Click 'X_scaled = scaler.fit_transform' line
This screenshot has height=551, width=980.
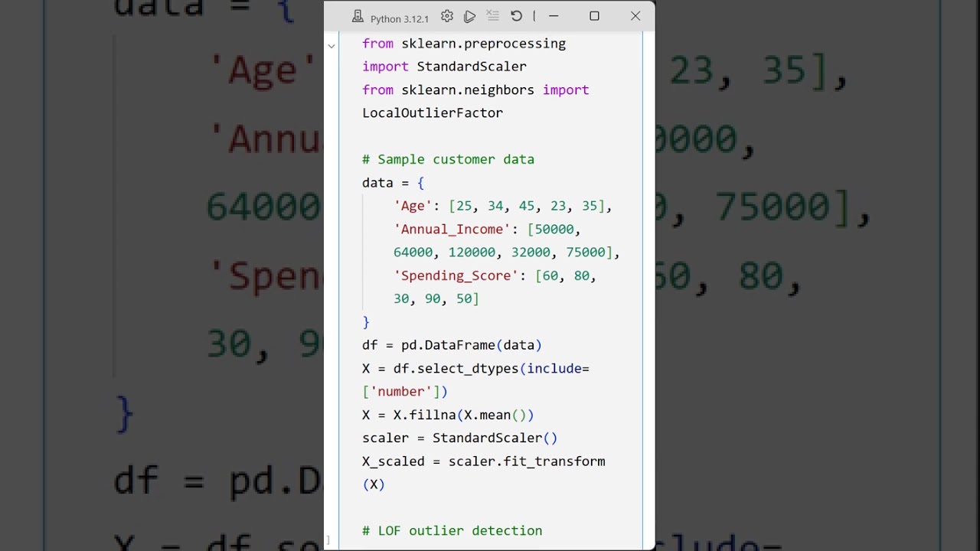(484, 461)
